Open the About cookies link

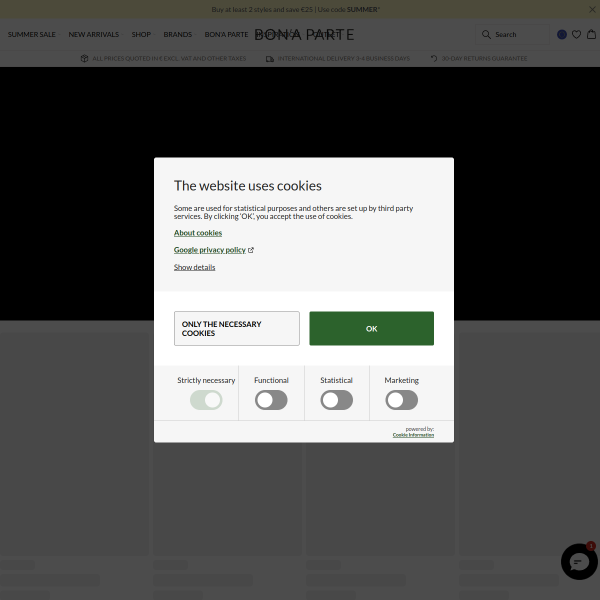(198, 233)
